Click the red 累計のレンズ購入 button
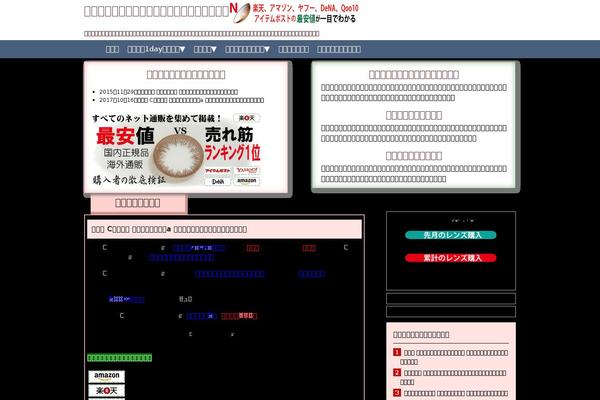Screen dimensions: 600x400 pos(451,258)
